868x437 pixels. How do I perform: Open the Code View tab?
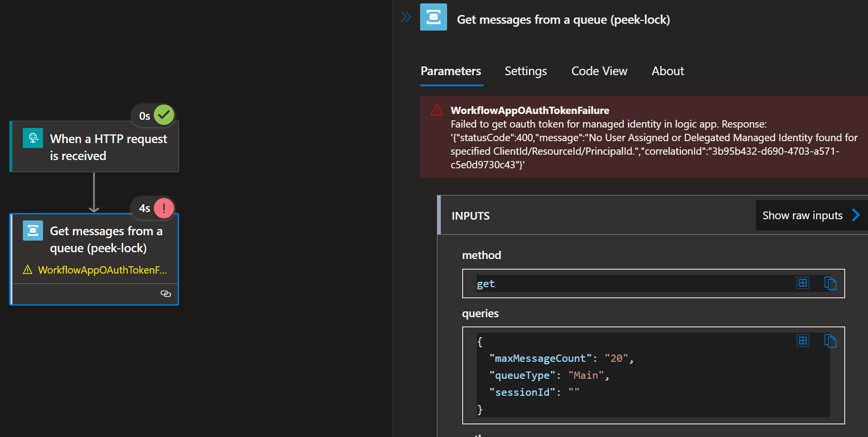pos(599,71)
